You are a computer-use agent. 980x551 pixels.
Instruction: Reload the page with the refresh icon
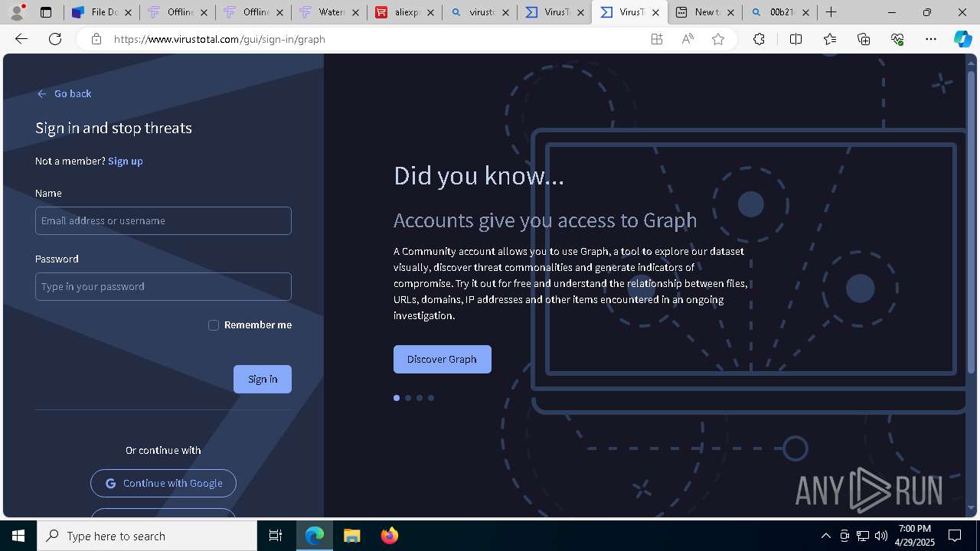[x=55, y=39]
